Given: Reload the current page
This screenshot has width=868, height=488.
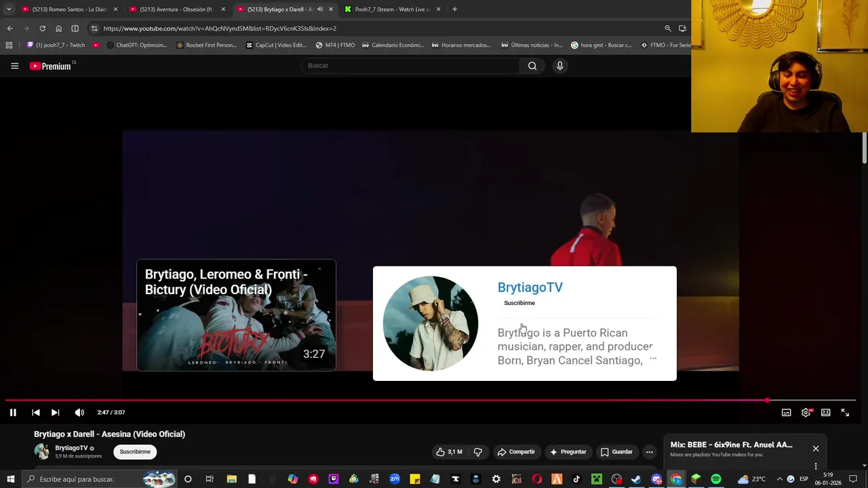Looking at the screenshot, I should coord(42,28).
